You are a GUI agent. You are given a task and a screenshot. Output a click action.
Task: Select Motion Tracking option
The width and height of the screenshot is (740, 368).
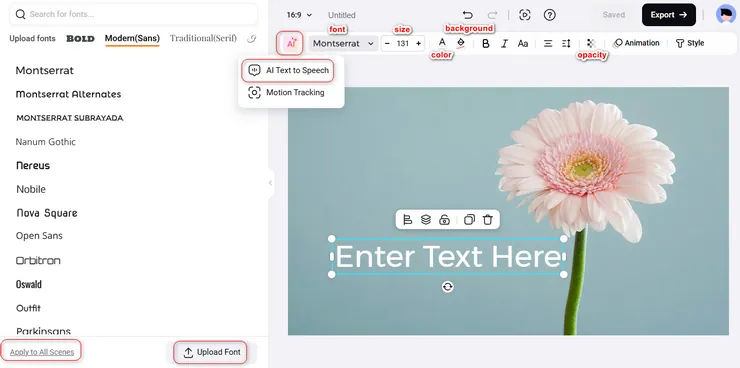click(x=286, y=92)
